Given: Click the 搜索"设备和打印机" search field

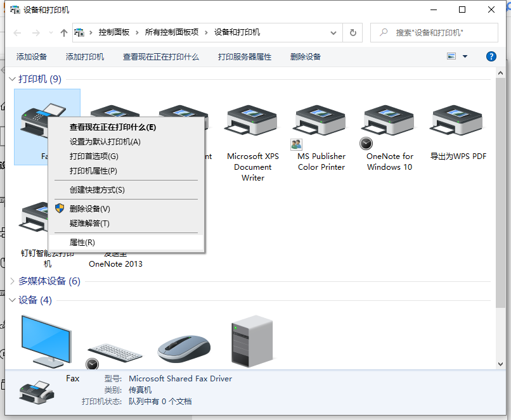Looking at the screenshot, I should coord(431,32).
